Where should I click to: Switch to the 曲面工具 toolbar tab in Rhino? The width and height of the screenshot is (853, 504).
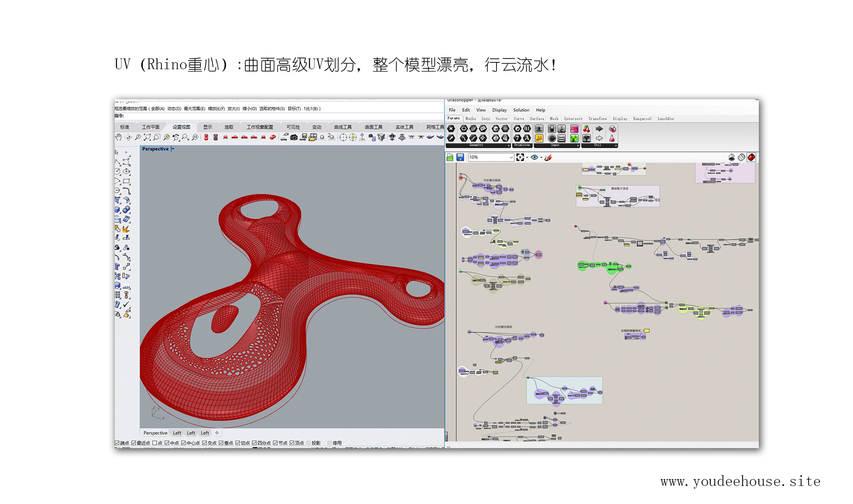[x=374, y=127]
